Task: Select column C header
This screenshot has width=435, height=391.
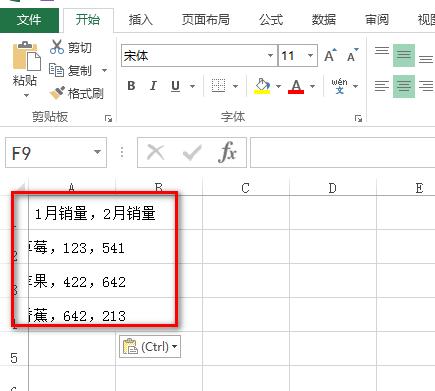Action: pyautogui.click(x=246, y=188)
